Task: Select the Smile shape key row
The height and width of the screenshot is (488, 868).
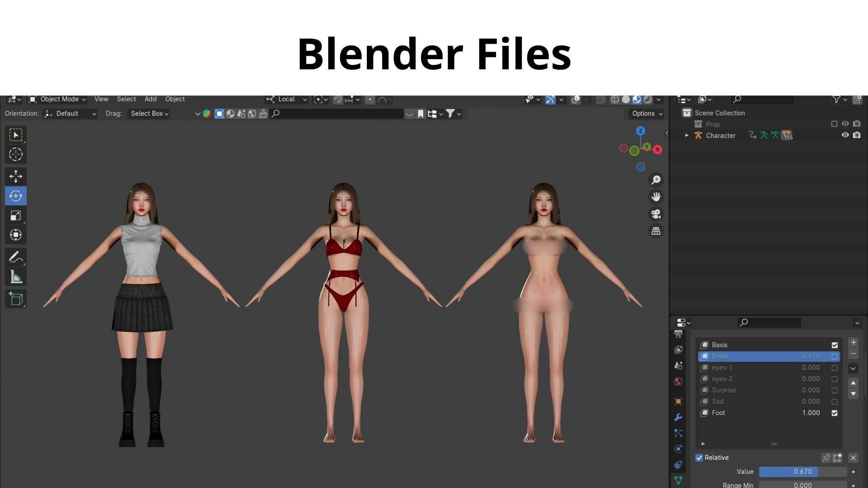Action: pyautogui.click(x=769, y=357)
